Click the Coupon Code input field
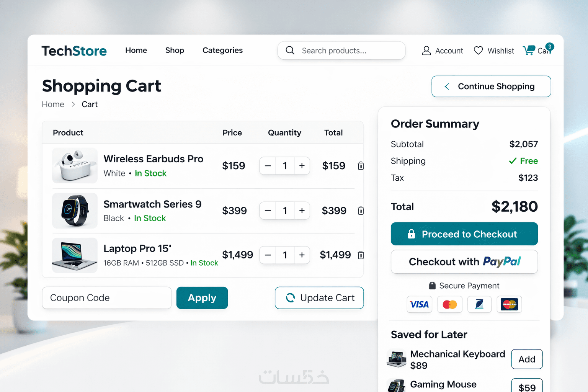Screen dimensions: 588x392 tap(106, 298)
